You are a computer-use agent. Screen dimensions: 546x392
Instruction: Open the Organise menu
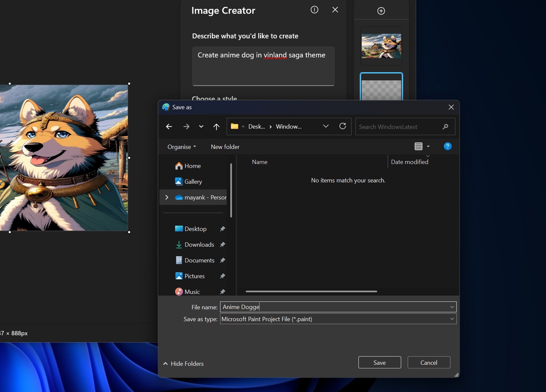tap(181, 147)
